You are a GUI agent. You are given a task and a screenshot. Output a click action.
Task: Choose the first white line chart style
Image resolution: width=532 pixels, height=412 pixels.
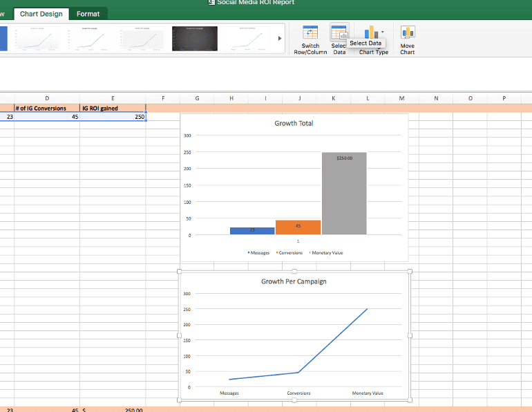click(x=37, y=39)
